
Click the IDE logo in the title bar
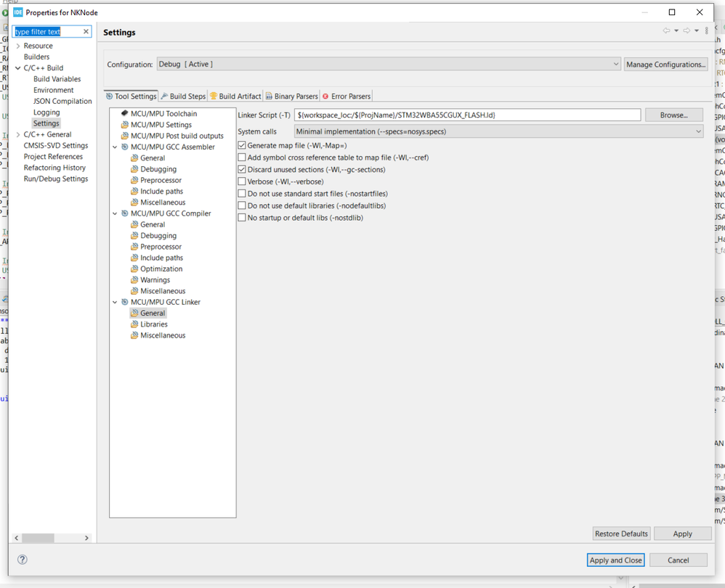(x=18, y=12)
